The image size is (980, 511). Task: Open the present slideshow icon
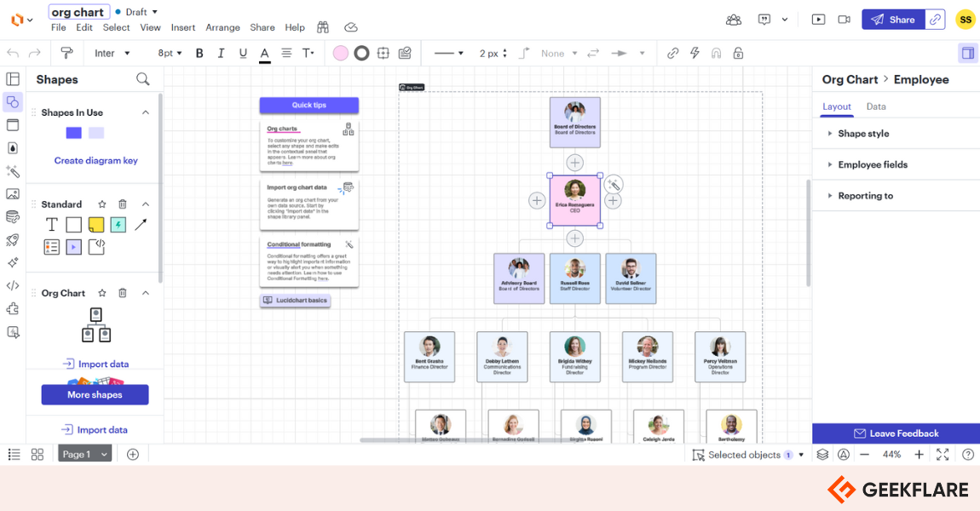point(818,20)
